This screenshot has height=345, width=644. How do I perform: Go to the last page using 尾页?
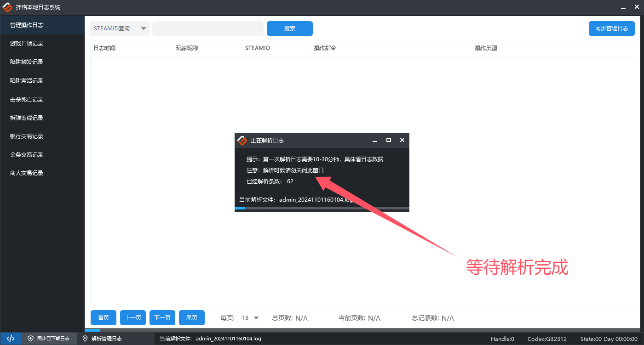pyautogui.click(x=192, y=317)
